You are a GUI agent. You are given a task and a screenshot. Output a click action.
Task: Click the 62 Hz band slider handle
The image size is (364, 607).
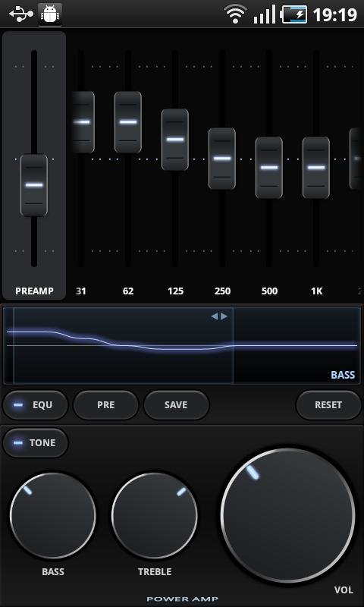click(128, 122)
